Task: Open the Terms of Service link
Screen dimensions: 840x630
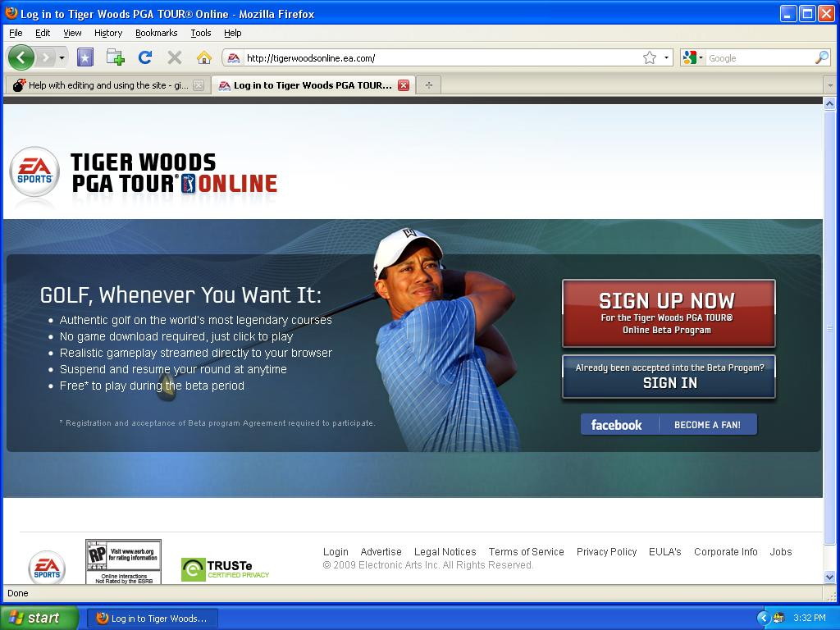Action: pos(526,552)
